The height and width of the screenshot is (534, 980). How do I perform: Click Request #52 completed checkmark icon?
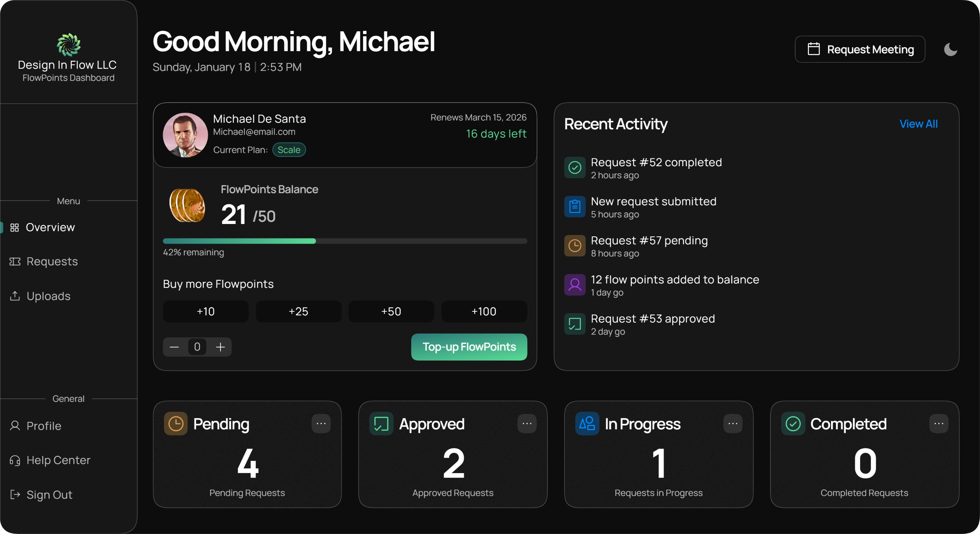coord(574,168)
